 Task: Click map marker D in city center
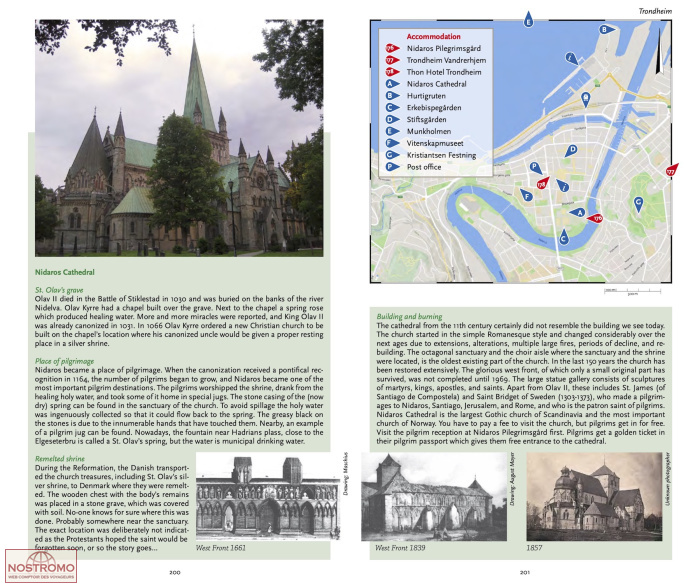point(571,150)
